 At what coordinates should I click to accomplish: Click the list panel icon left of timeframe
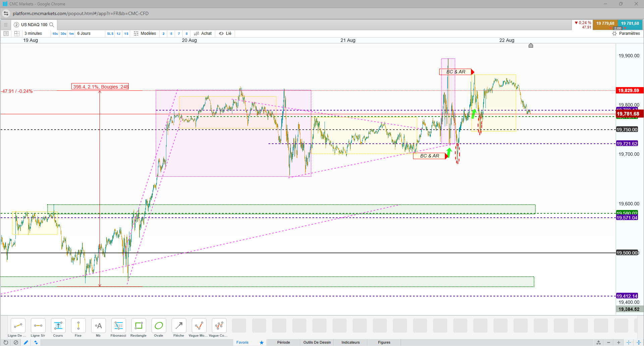point(6,33)
